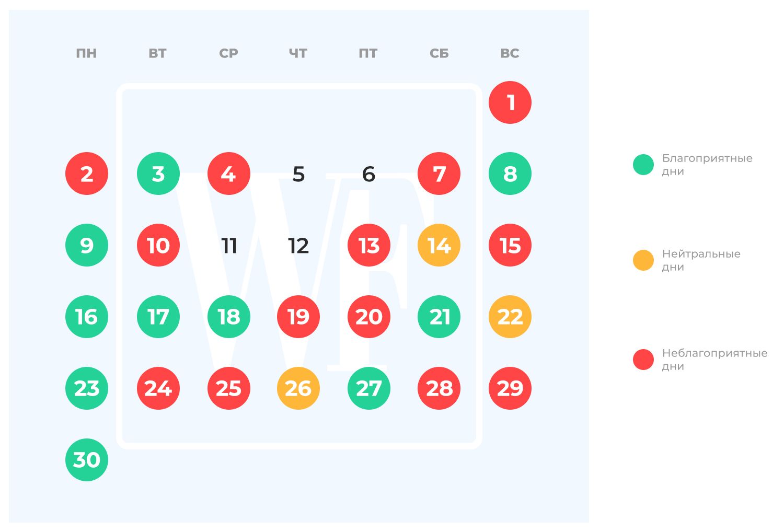Click the orange day 26 circle
The image size is (784, 532).
[x=298, y=388]
